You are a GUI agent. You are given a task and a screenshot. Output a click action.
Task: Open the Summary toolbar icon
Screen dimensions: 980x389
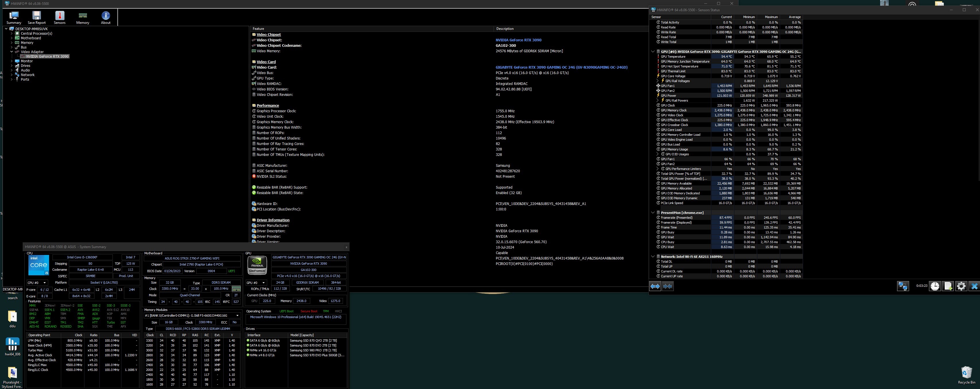[14, 18]
